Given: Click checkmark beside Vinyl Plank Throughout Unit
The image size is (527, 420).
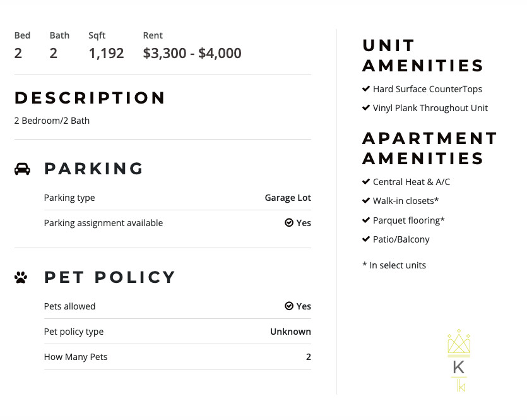Looking at the screenshot, I should 366,108.
